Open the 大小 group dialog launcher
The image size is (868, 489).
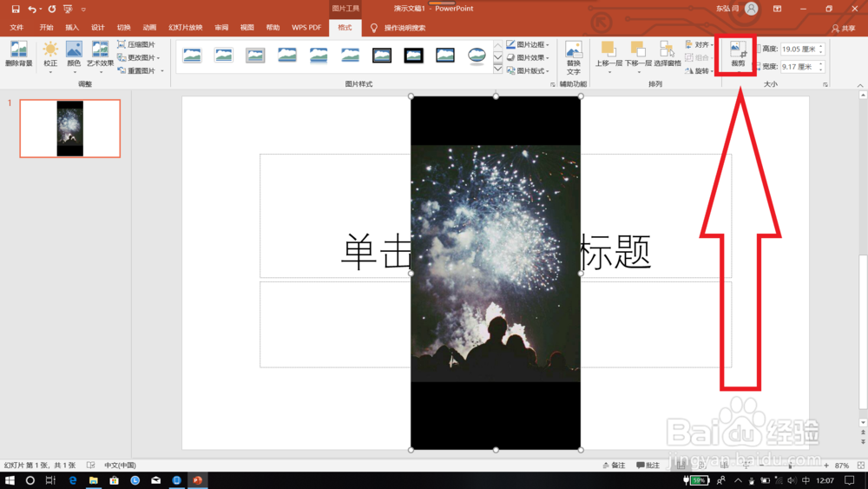point(825,85)
